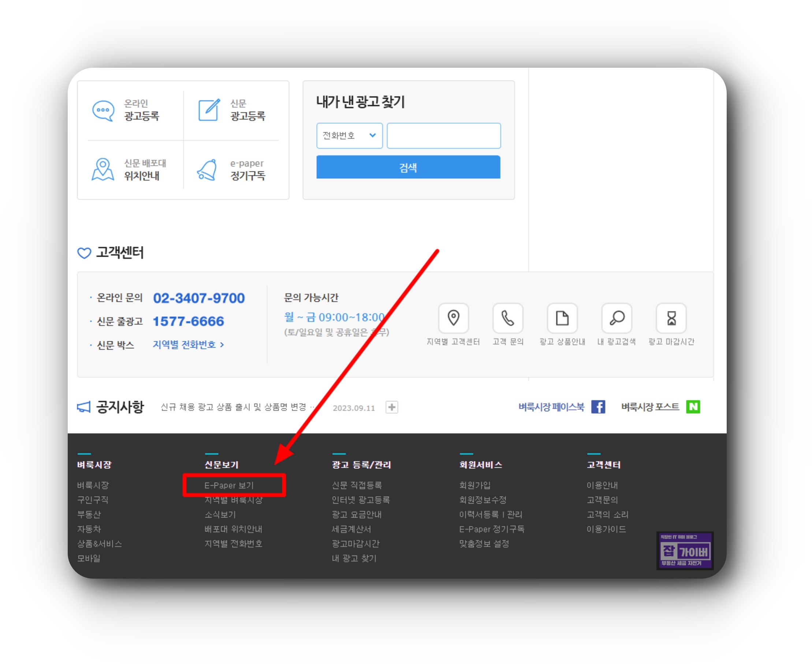Click the online ad registration speech-bubble icon
Image resolution: width=812 pixels, height=664 pixels.
click(103, 111)
